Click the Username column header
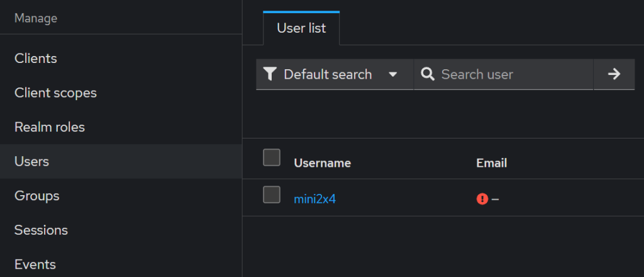The width and height of the screenshot is (644, 277). (x=322, y=163)
